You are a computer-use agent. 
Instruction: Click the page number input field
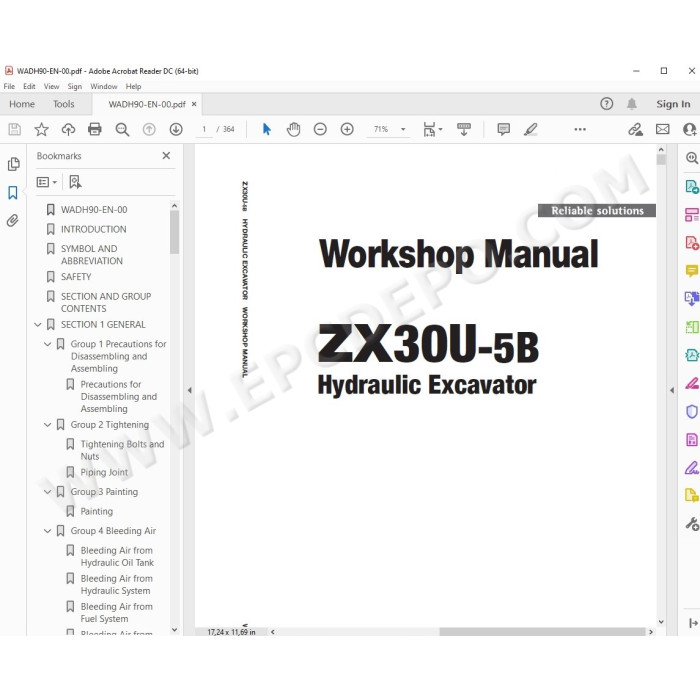point(204,129)
